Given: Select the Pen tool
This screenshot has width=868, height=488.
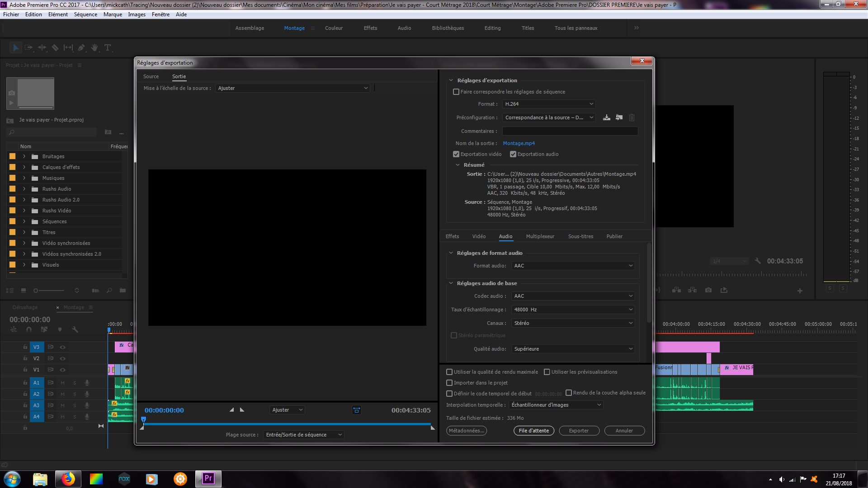Looking at the screenshot, I should (81, 47).
